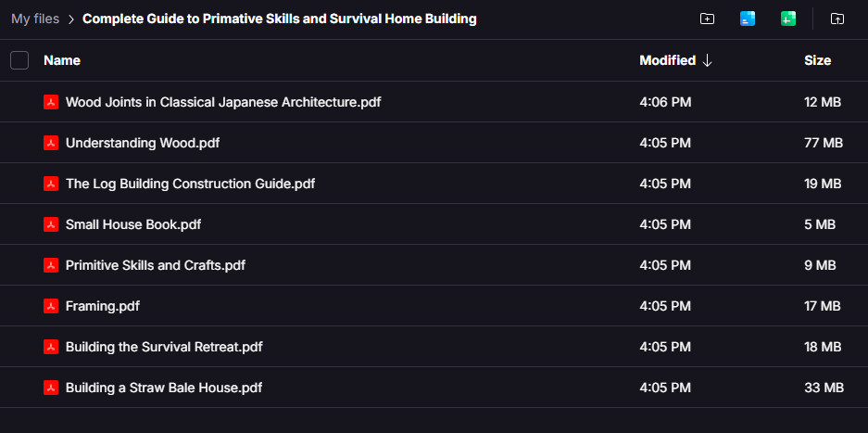Tick the select-all checkbox in header
The height and width of the screenshot is (433, 868).
click(x=19, y=60)
